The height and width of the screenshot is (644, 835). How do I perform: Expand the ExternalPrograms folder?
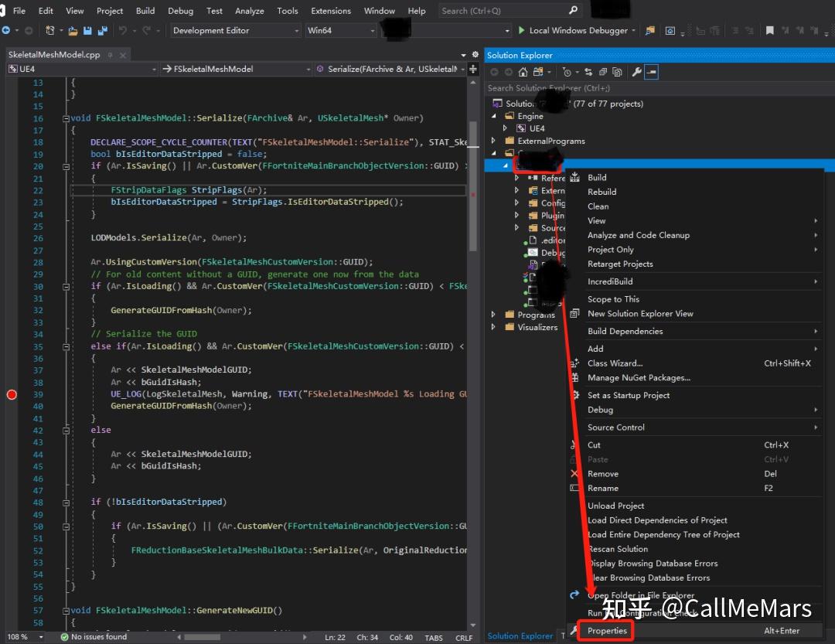pyautogui.click(x=493, y=141)
